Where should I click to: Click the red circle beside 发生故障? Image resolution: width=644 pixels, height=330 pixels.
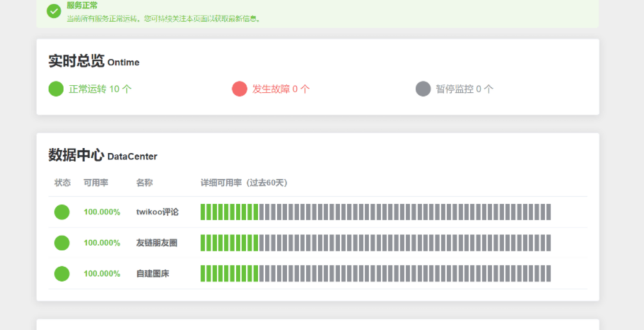(240, 89)
